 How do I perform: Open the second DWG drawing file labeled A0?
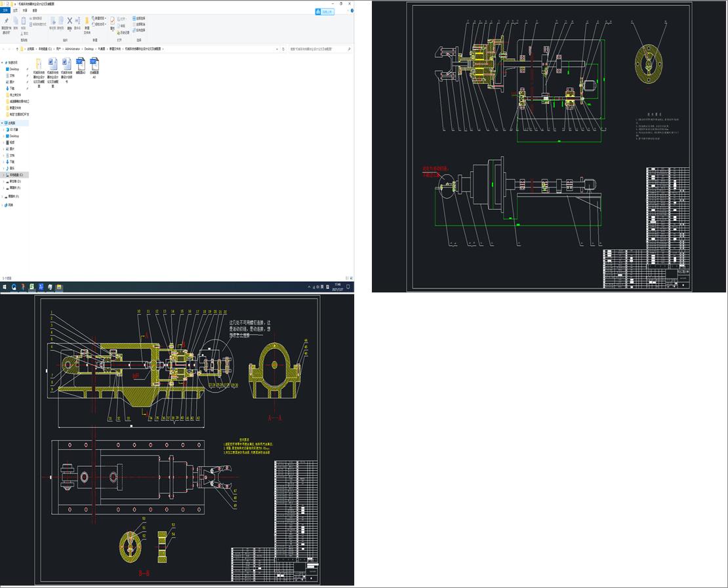(x=94, y=64)
